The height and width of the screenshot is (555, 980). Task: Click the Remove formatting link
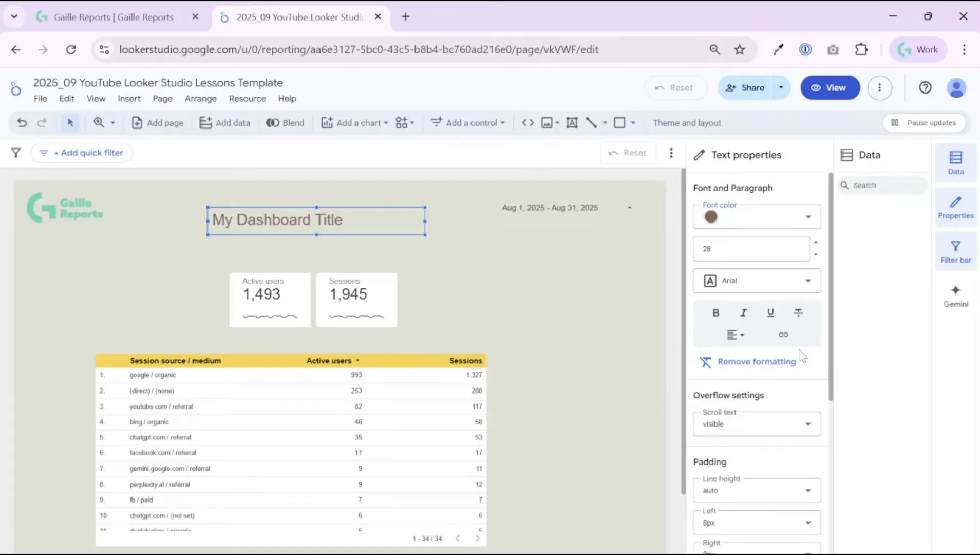point(756,361)
